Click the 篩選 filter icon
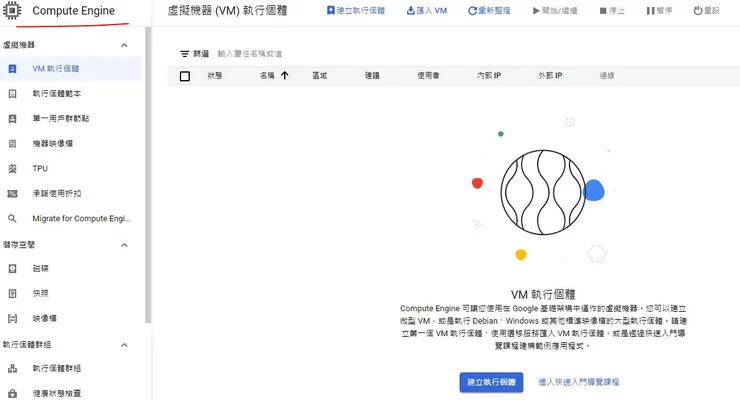740x400 pixels. pos(185,54)
